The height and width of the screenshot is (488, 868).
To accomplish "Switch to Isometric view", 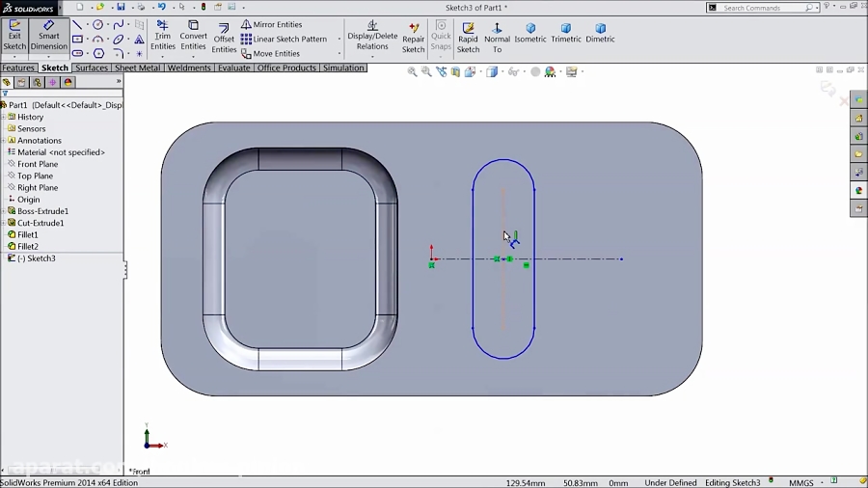I will [530, 33].
